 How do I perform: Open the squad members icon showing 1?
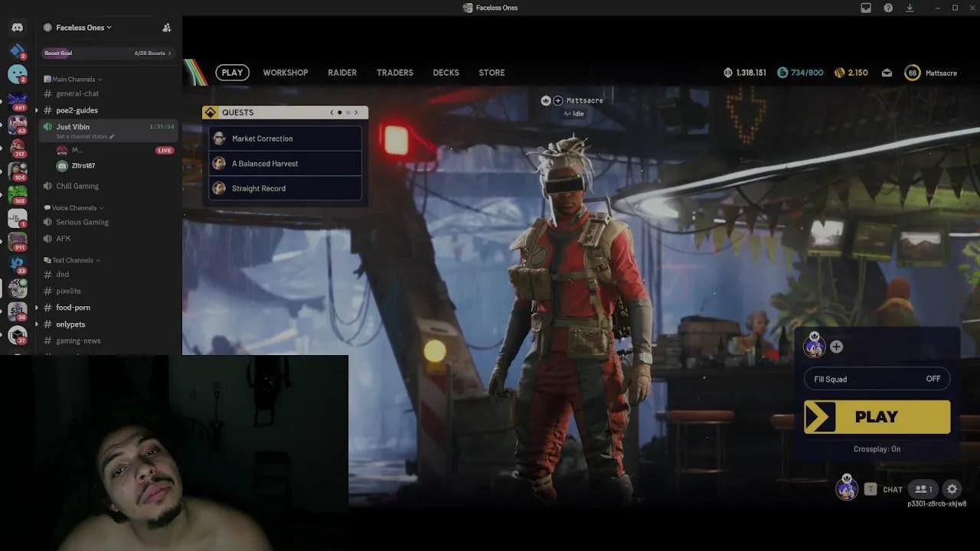click(x=924, y=489)
